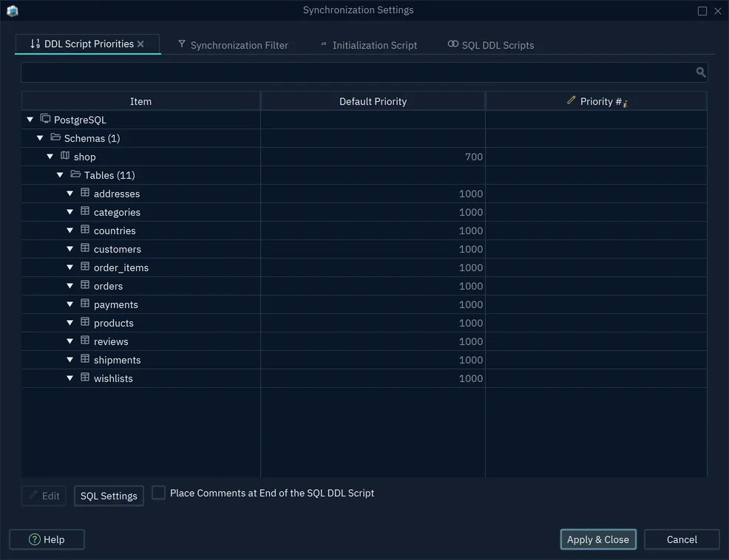This screenshot has width=729, height=560.
Task: Cancel the Synchronization Settings dialog
Action: click(682, 539)
